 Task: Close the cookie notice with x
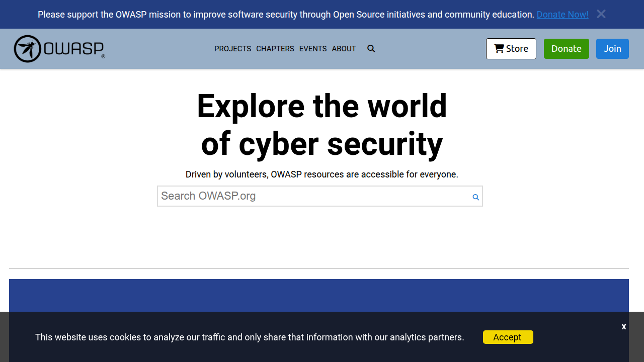coord(624,327)
